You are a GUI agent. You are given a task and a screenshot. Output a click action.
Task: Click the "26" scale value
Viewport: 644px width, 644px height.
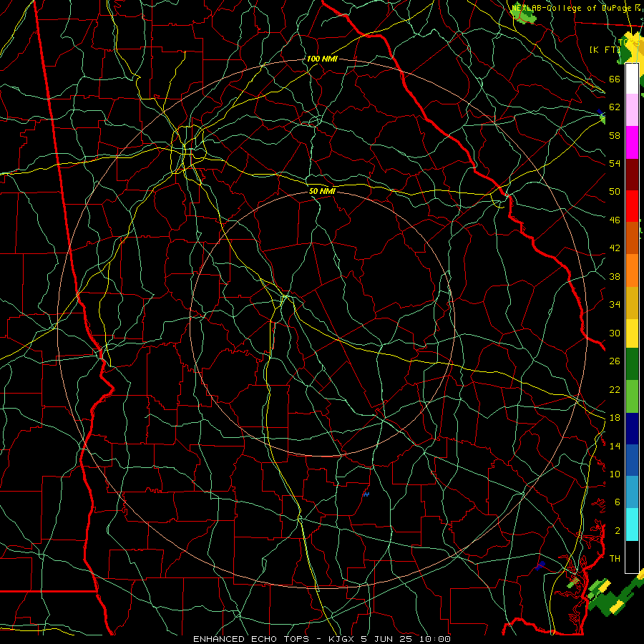(615, 361)
